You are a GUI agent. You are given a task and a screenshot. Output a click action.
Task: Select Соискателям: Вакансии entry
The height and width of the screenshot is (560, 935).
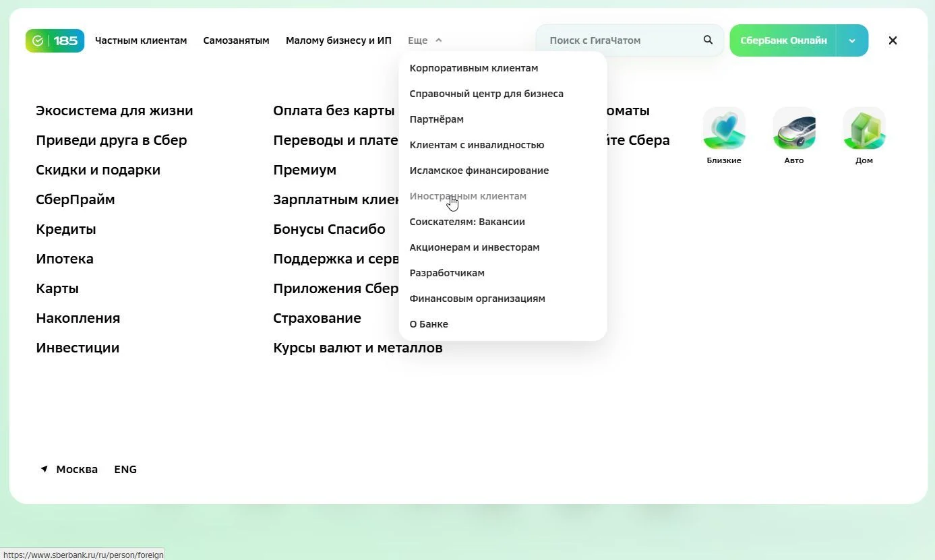tap(467, 222)
